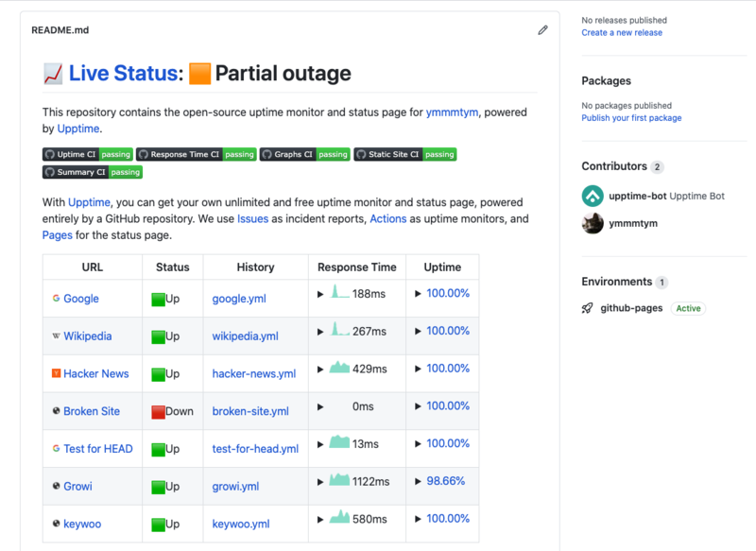This screenshot has height=551, width=756.
Task: Click the Environments count badge 1
Action: coord(662,282)
